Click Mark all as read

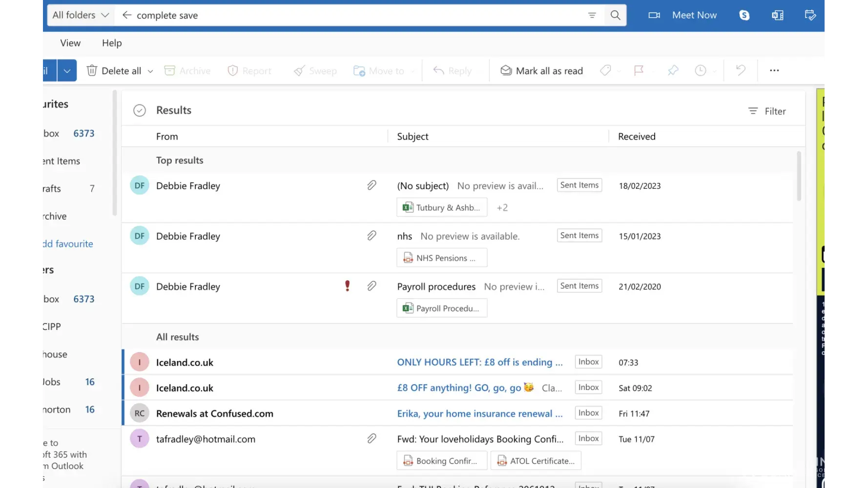pyautogui.click(x=542, y=71)
